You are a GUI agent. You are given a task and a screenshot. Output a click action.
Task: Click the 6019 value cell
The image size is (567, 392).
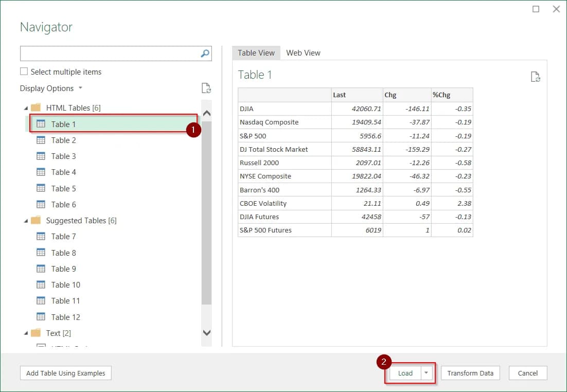click(x=357, y=230)
